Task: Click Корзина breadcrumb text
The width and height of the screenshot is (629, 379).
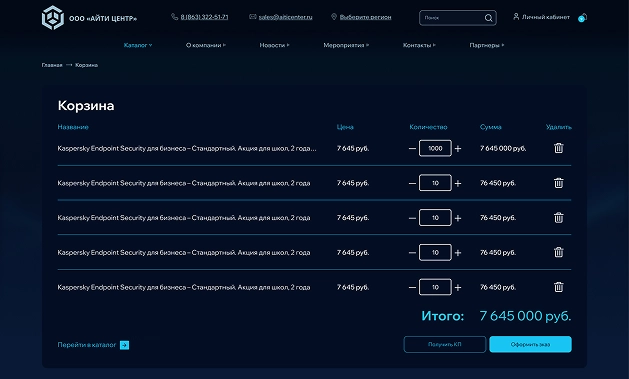Action: click(87, 65)
